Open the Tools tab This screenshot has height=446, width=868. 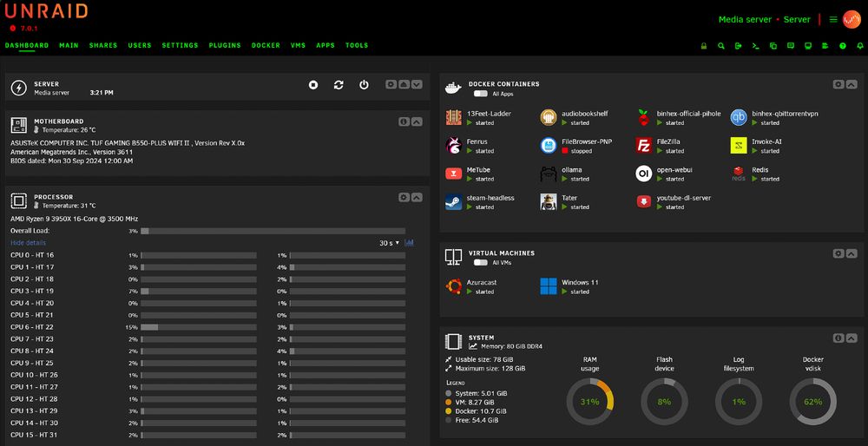(357, 45)
